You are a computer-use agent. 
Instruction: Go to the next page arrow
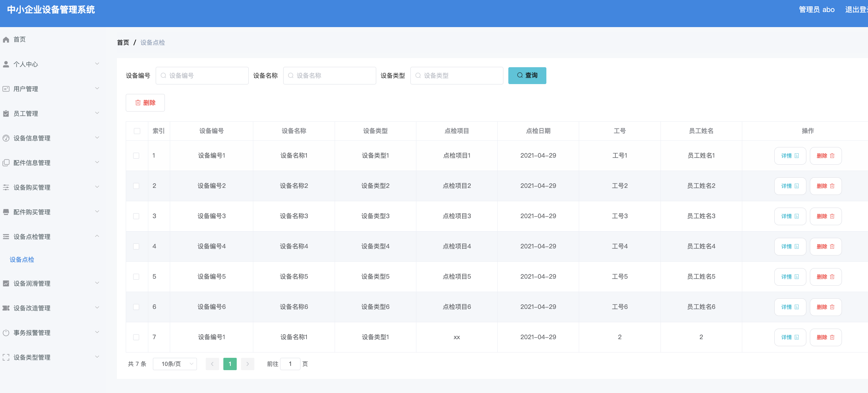pyautogui.click(x=248, y=364)
